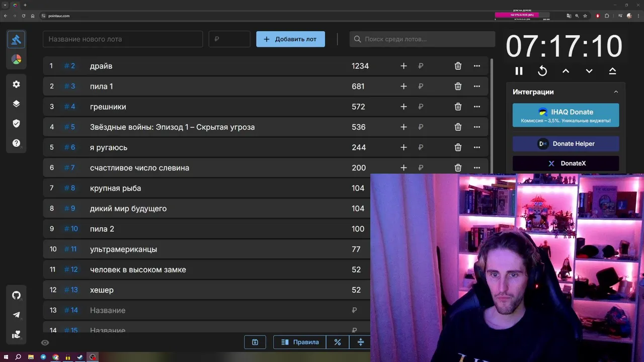Collapse the Интеграции panel
This screenshot has width=644, height=362.
616,92
